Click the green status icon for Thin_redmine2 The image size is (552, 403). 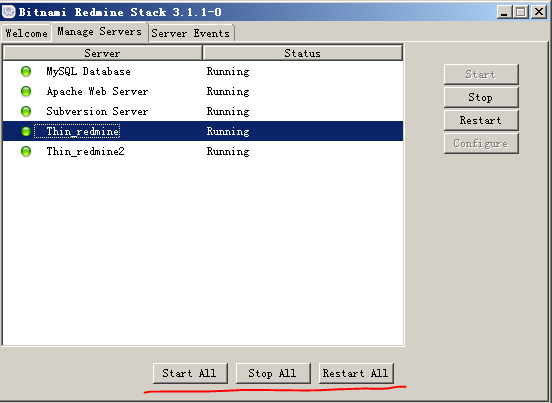tap(26, 151)
